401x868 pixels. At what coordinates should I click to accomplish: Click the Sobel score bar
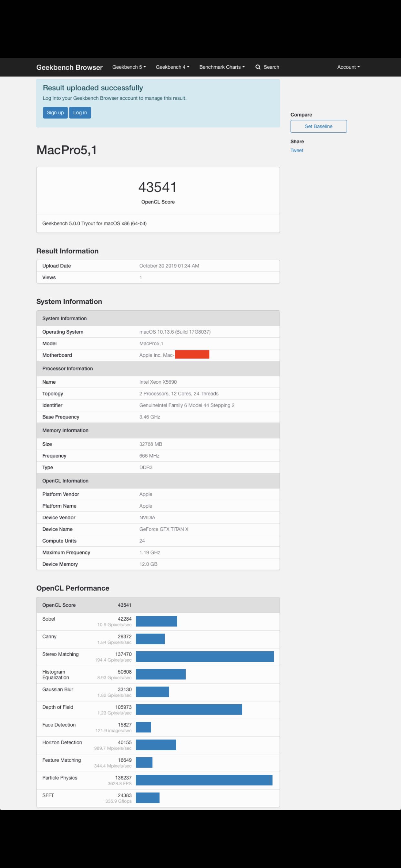(x=156, y=621)
